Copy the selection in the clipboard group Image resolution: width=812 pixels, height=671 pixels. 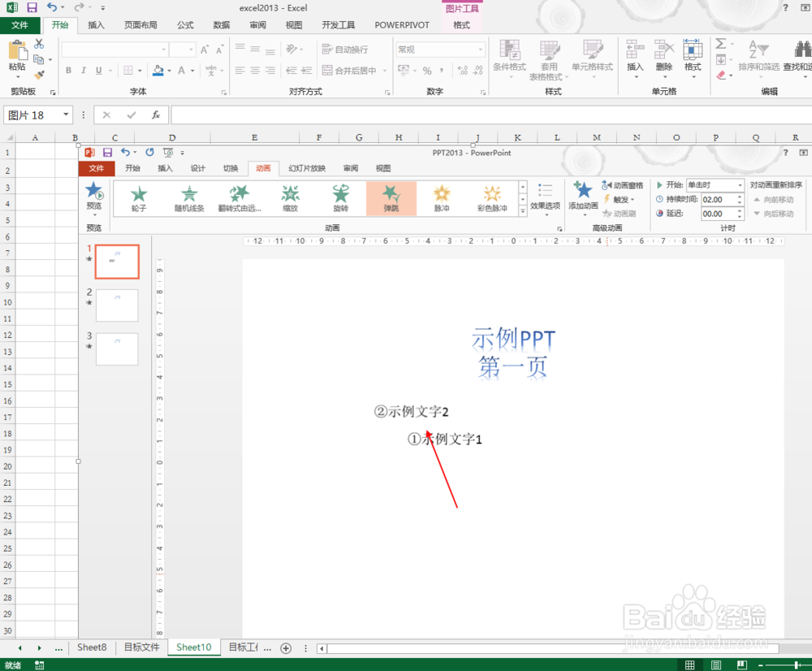click(x=39, y=59)
